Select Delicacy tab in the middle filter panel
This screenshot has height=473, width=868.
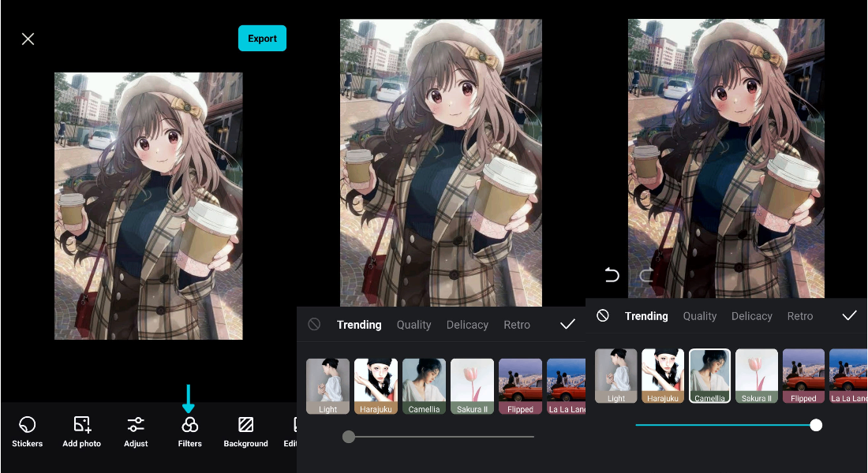(467, 325)
